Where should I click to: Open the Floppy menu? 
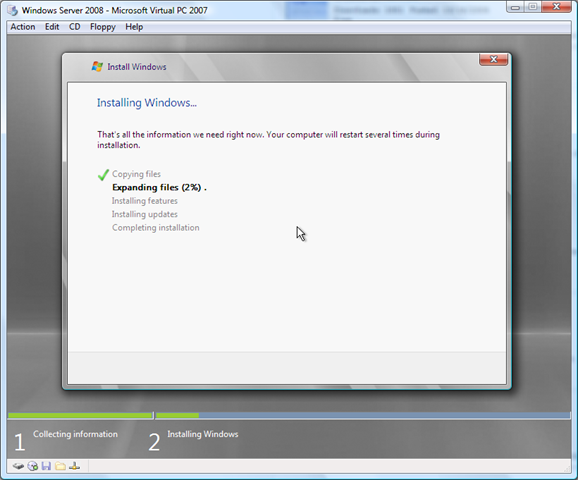point(103,27)
